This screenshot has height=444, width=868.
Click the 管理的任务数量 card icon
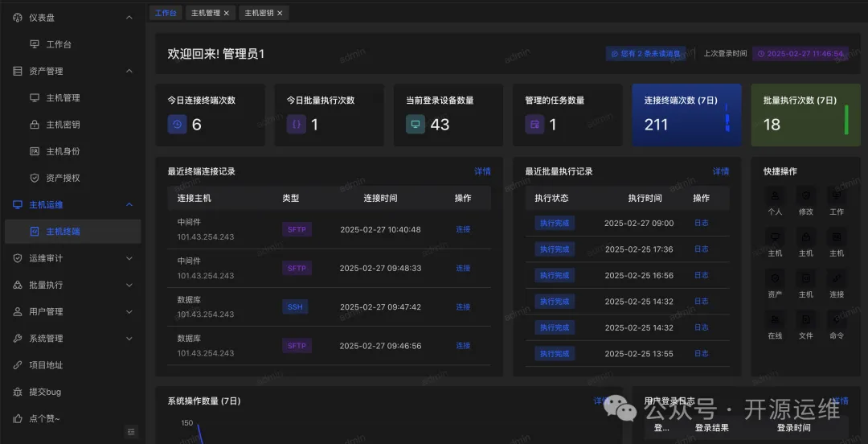click(534, 125)
